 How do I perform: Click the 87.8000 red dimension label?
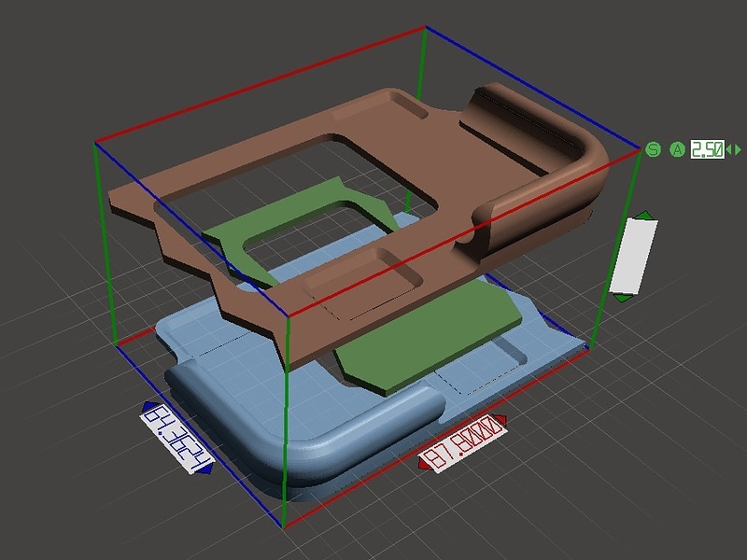(x=461, y=442)
